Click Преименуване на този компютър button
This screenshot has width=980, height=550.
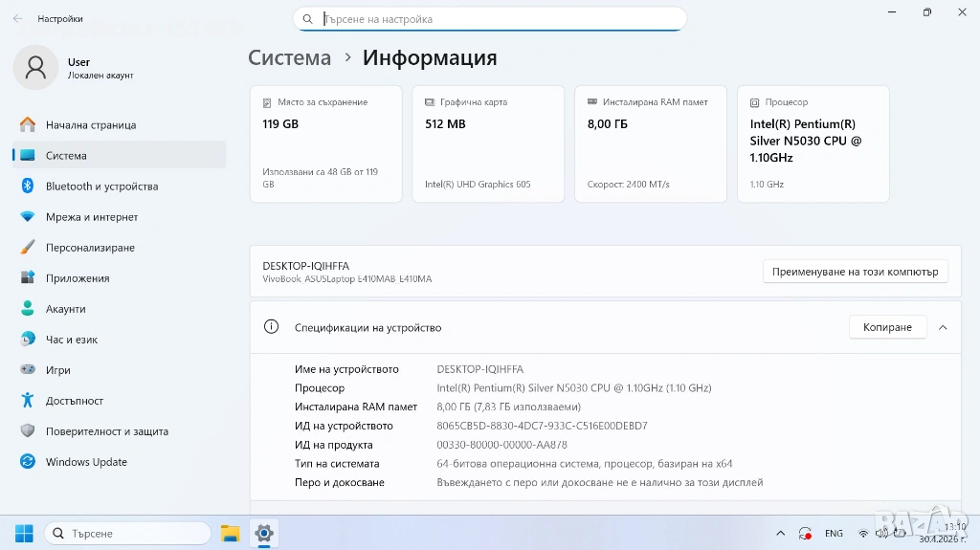(855, 272)
